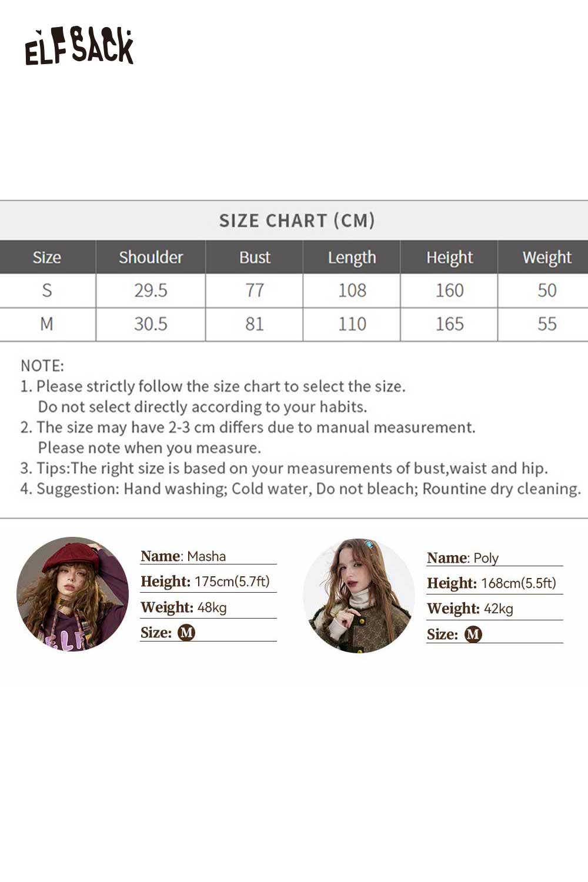Click the M size row label

coord(47,324)
